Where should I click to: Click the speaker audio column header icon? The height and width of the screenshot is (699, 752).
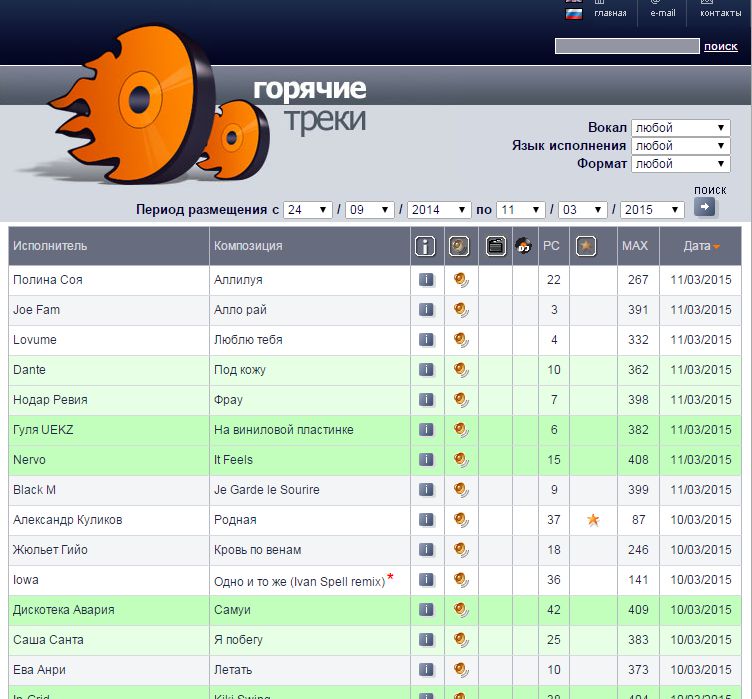(x=460, y=246)
